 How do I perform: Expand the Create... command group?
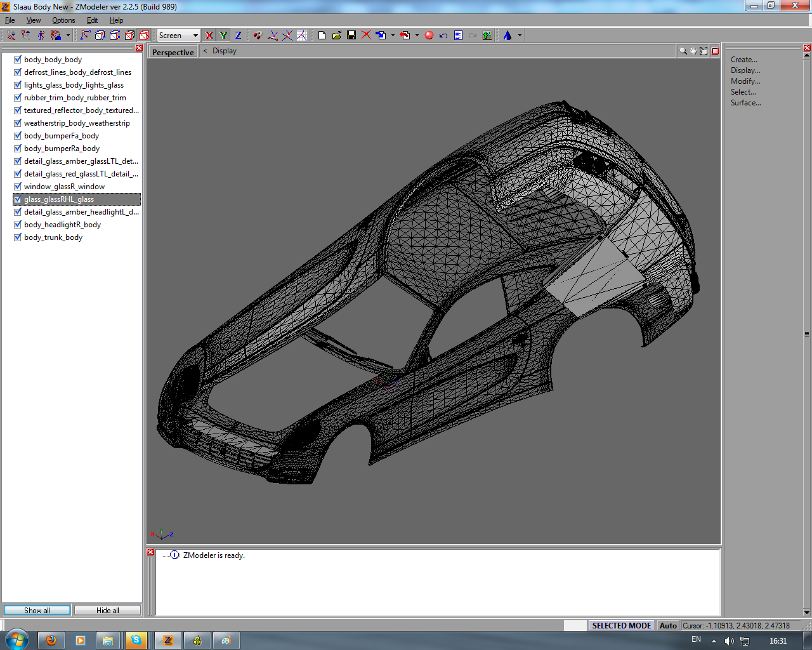(743, 60)
